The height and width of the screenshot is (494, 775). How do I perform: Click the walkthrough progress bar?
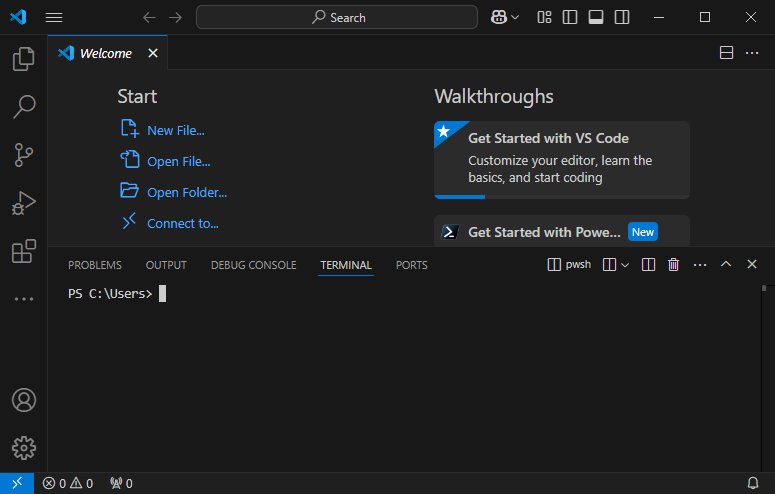pos(561,197)
